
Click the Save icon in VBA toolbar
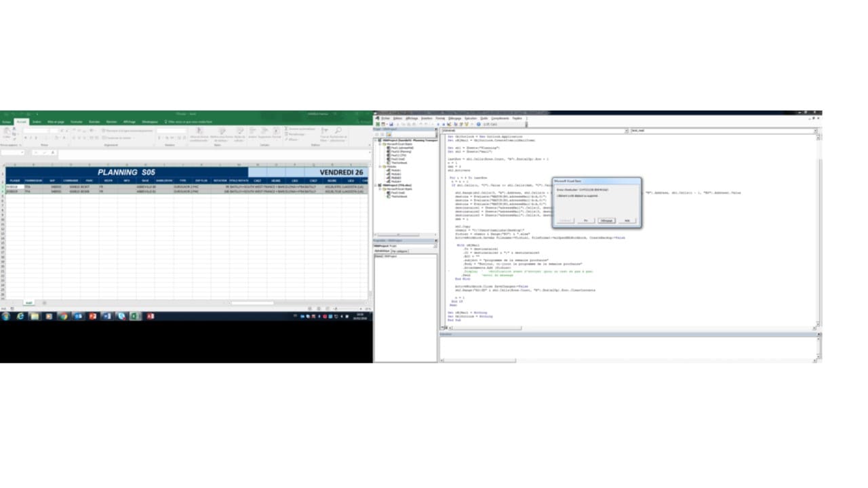[x=391, y=124]
